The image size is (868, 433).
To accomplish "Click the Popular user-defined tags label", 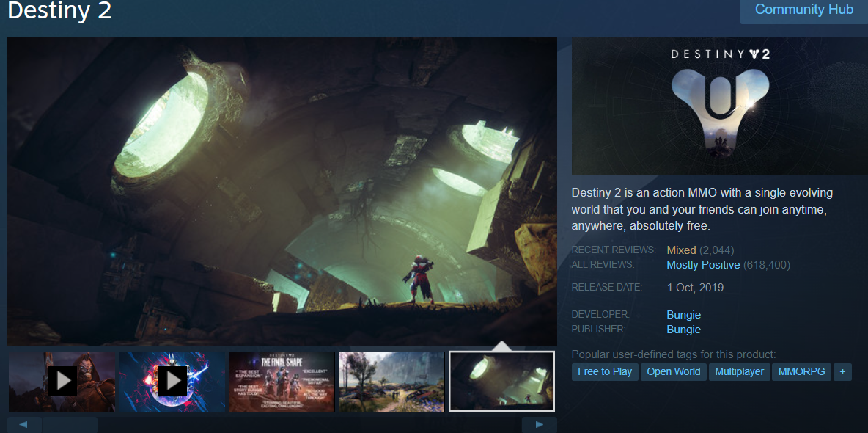I will (x=674, y=354).
